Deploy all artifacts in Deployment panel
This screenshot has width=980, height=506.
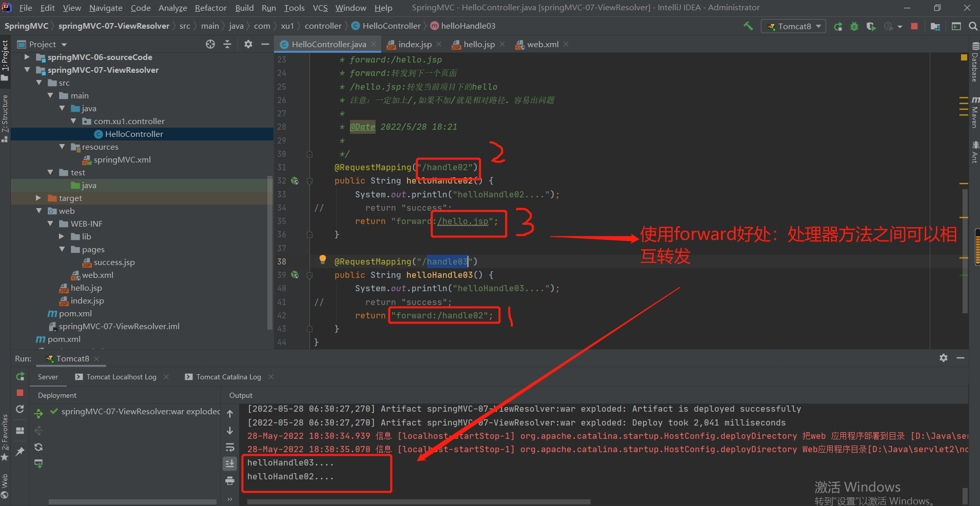coord(38,413)
